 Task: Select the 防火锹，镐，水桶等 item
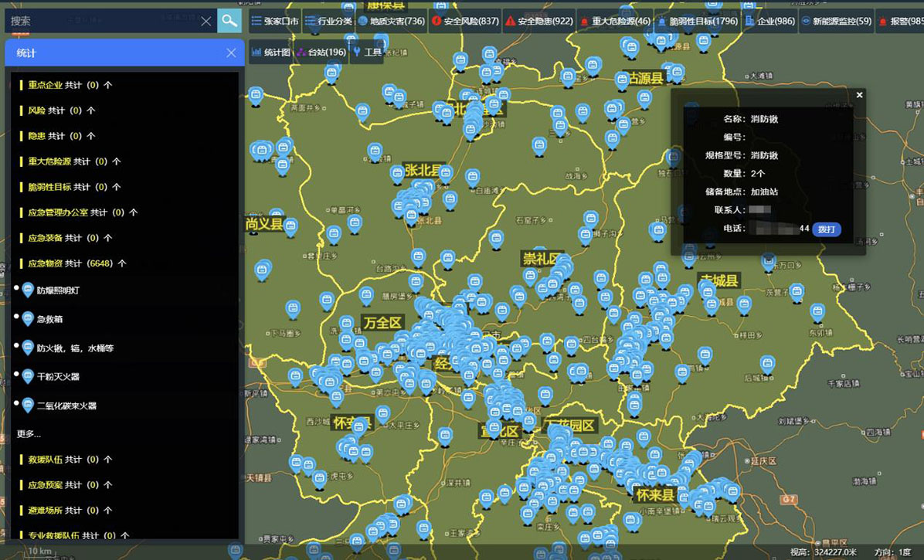75,348
